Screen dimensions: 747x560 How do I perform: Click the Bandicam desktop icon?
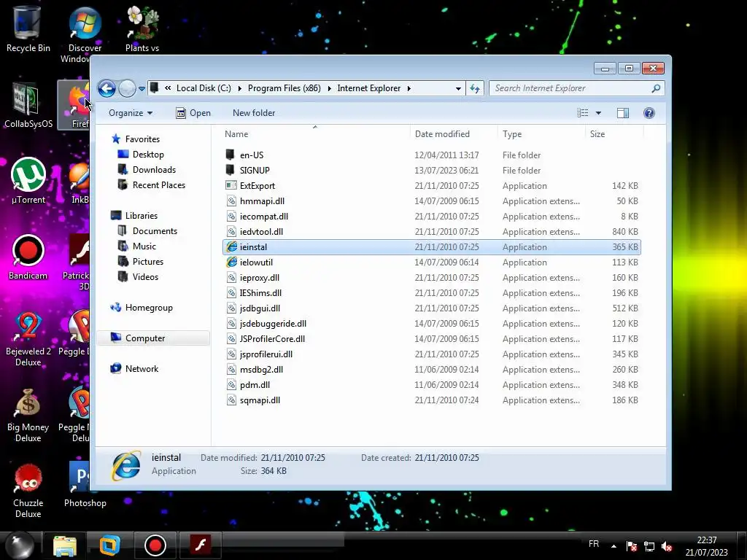(28, 257)
